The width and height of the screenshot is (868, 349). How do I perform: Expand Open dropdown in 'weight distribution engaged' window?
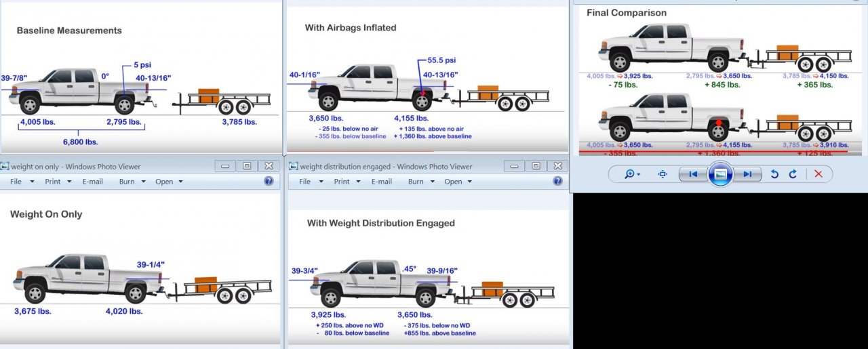point(457,182)
